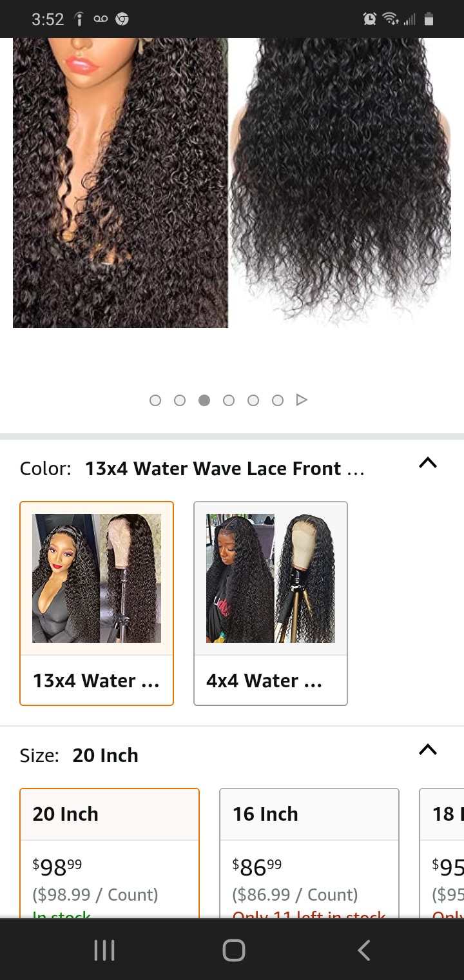Image resolution: width=464 pixels, height=980 pixels.
Task: Tap the voicemail icon in status bar
Action: pos(101,19)
